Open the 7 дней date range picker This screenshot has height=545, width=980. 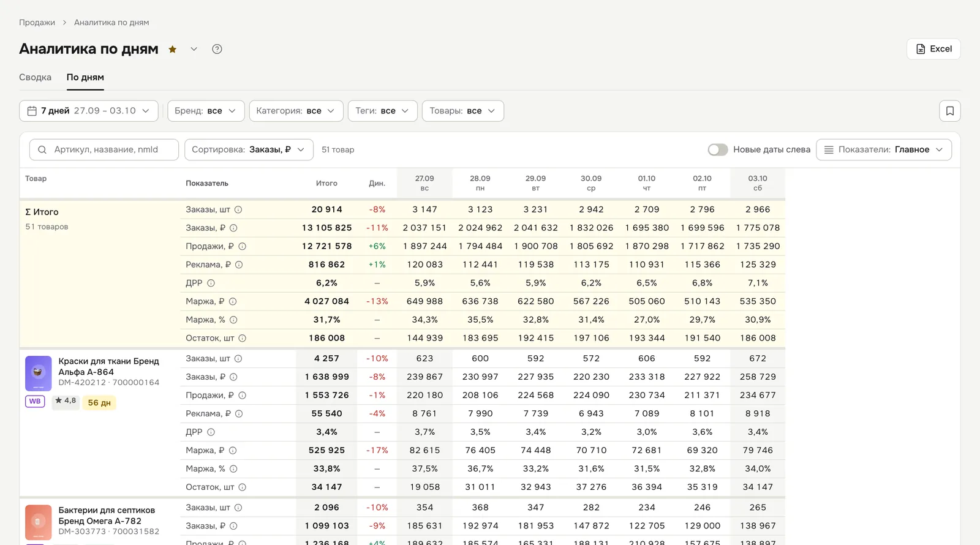tap(89, 111)
